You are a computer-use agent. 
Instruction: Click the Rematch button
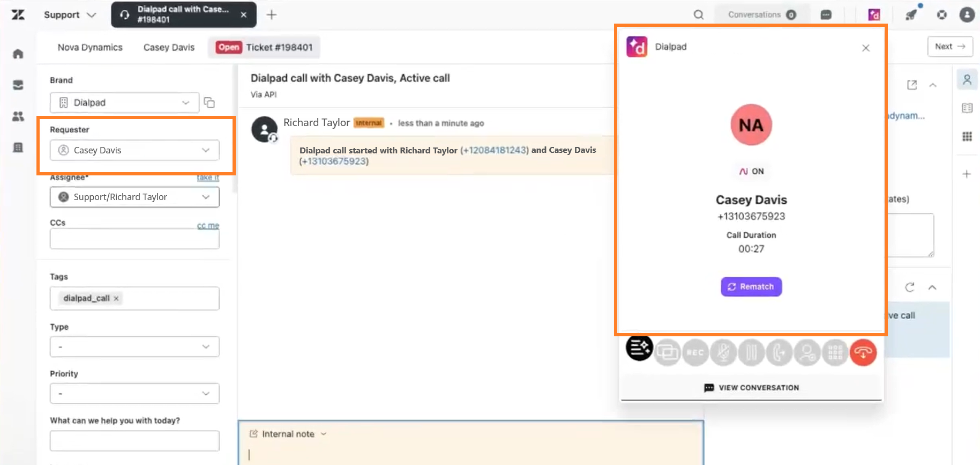click(x=751, y=286)
